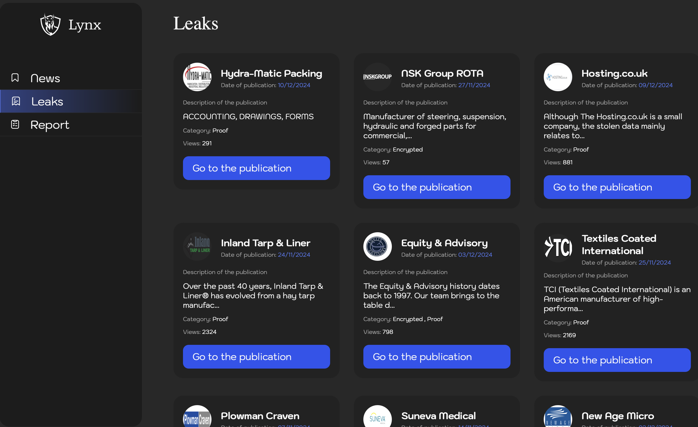Open the Plowman Craven card title

point(260,415)
